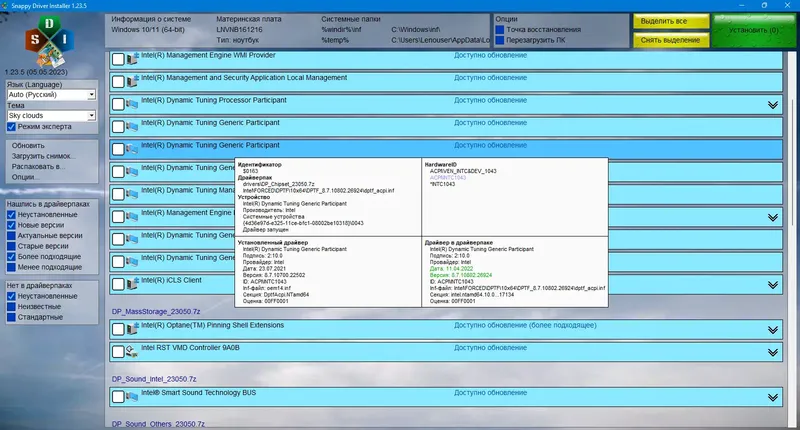Click Доступно обновление (более подходящее) status text
The image size is (800, 430).
(525, 325)
